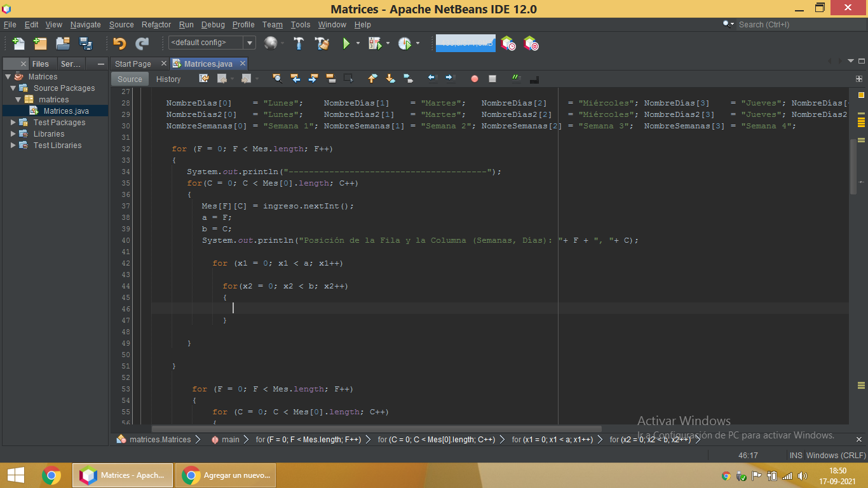The image size is (868, 488).
Task: Switch to the Services panel tab
Action: [x=71, y=64]
